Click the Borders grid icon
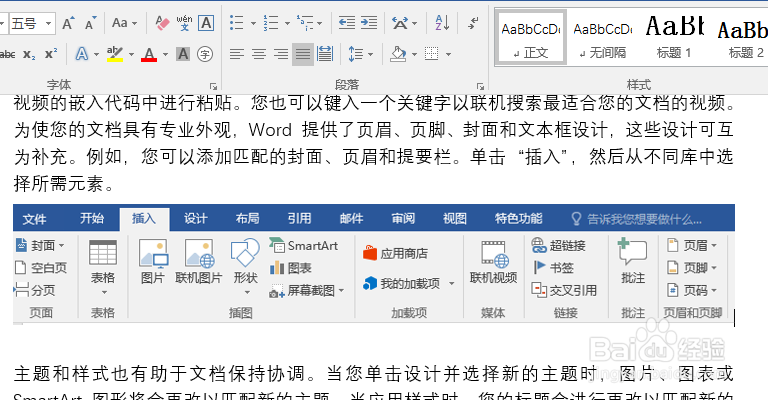768x400 pixels. click(432, 54)
